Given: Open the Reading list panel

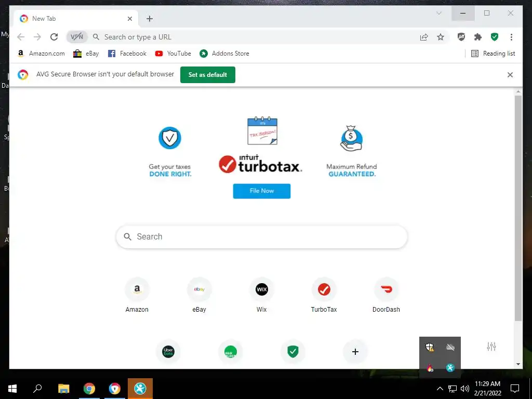Looking at the screenshot, I should pos(493,54).
